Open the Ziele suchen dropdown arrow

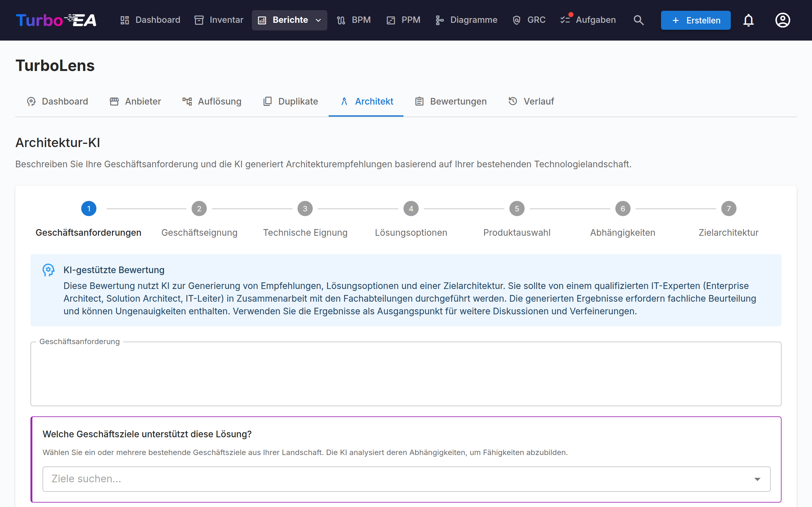pos(757,479)
